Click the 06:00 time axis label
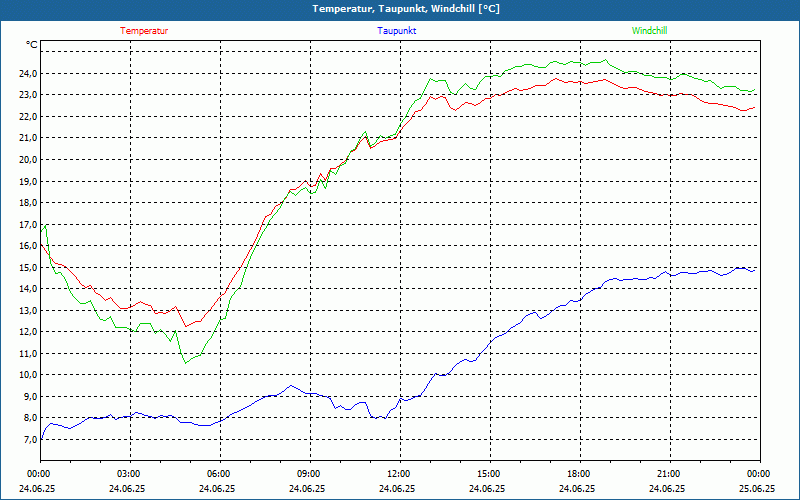800x500 pixels. (220, 474)
